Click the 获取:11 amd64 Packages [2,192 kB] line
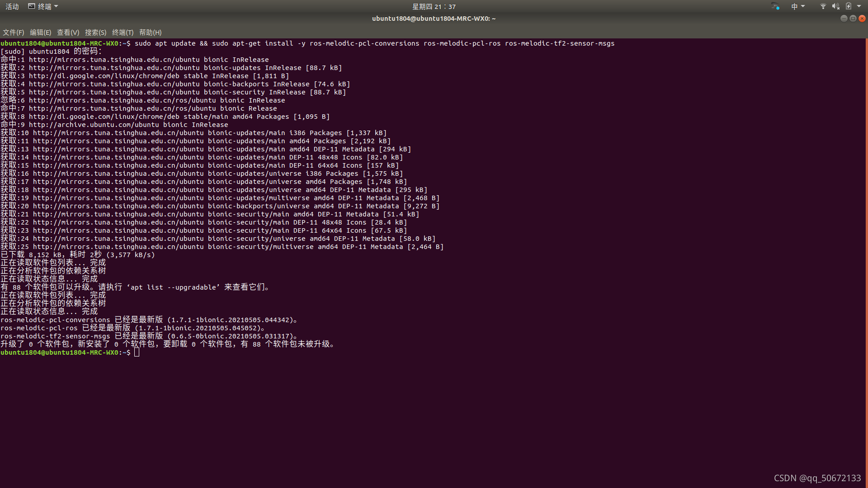 pos(196,141)
